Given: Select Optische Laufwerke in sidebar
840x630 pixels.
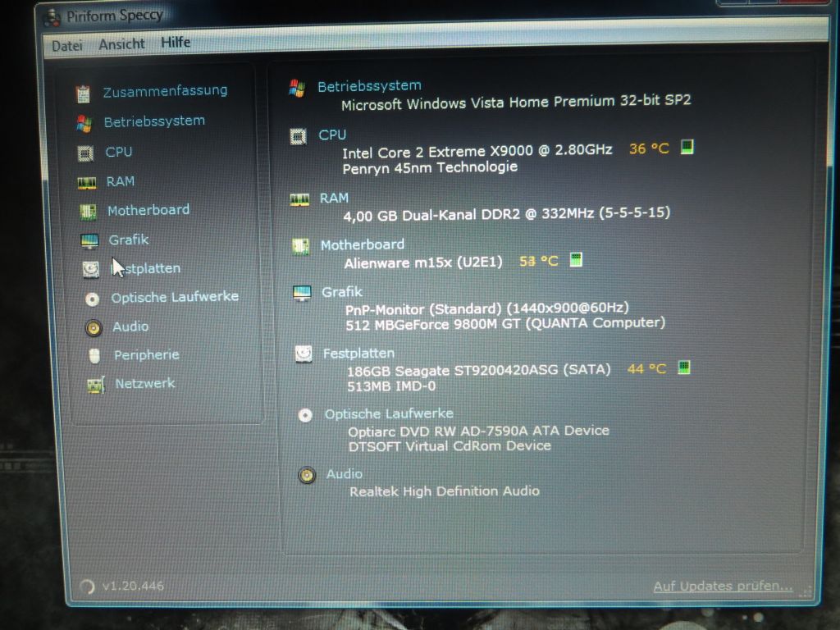Looking at the screenshot, I should click(x=175, y=297).
